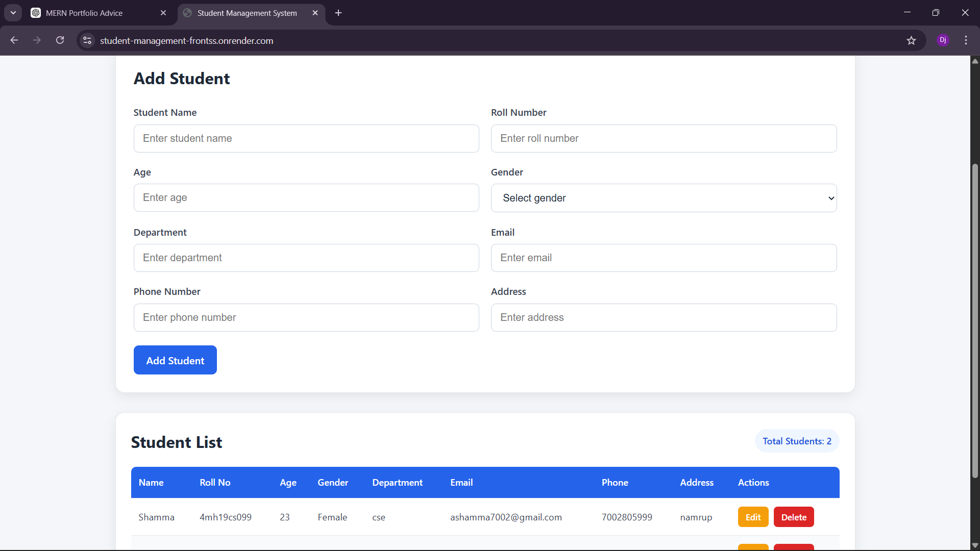
Task: Click the Student Name input field
Action: pyautogui.click(x=306, y=138)
